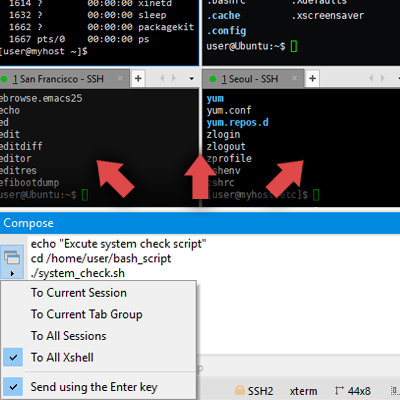The image size is (400, 400).
Task: Click green status dot on Seoul tab
Action: pyautogui.click(x=213, y=79)
